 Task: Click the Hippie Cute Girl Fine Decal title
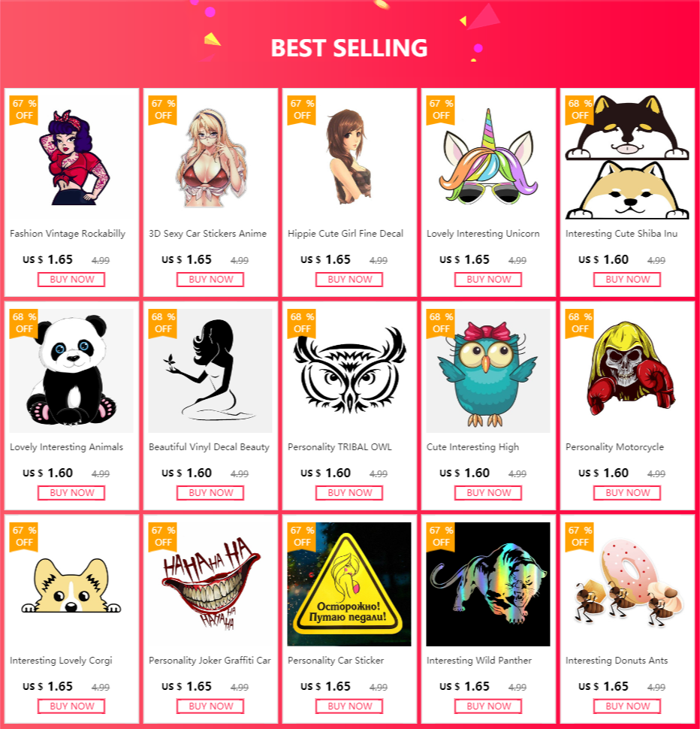[345, 234]
